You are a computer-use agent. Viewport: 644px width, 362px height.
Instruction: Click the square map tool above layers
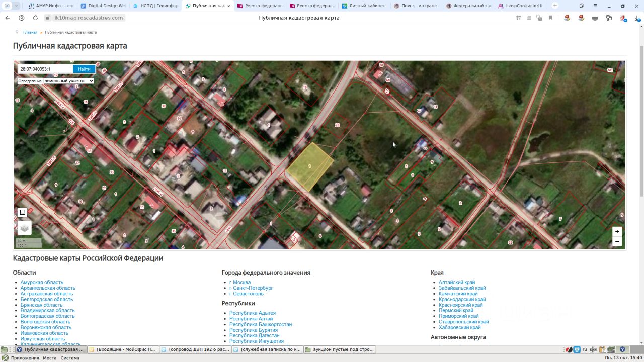coord(22,212)
